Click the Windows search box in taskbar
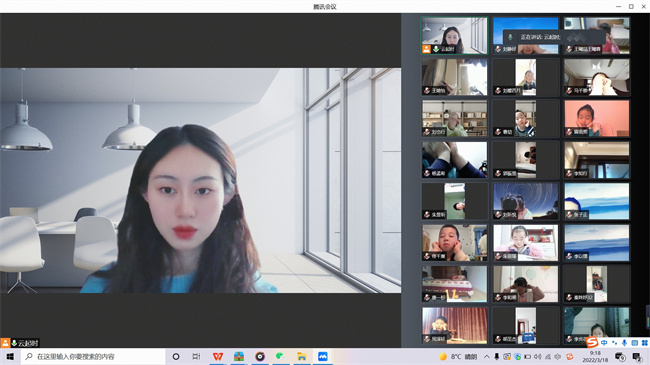The width and height of the screenshot is (650, 365). [93, 356]
